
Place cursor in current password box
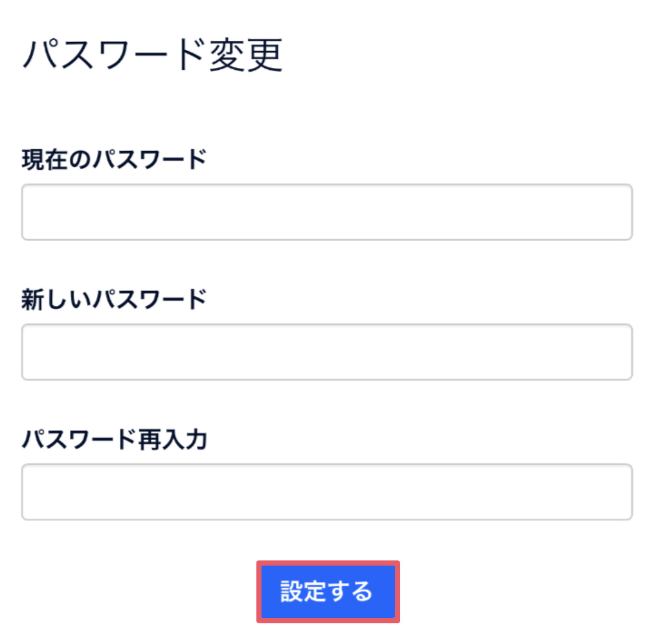click(x=326, y=212)
